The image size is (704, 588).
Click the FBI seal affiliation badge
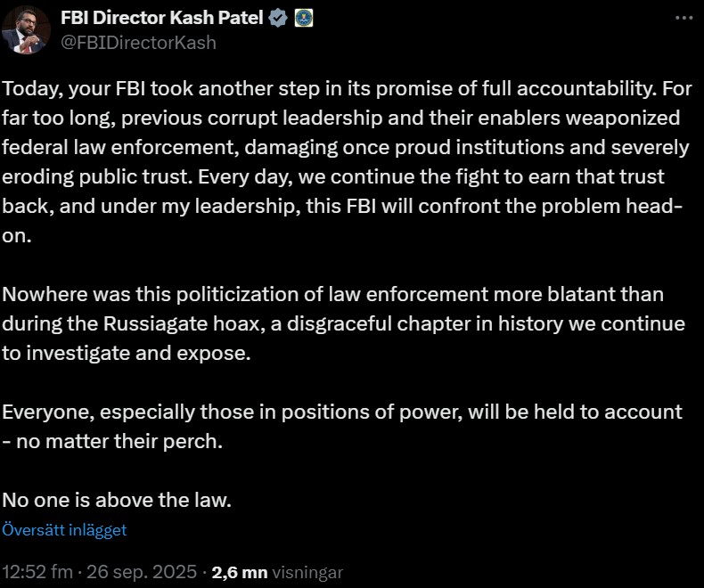(304, 18)
